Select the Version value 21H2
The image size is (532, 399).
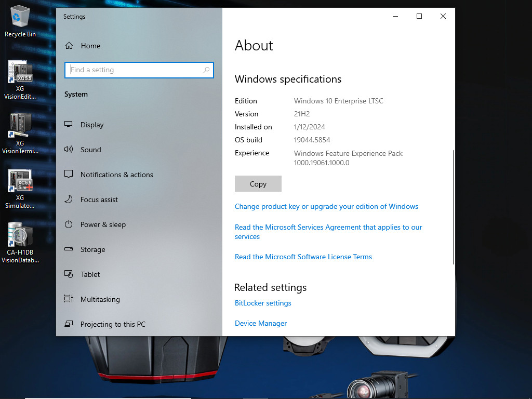(302, 114)
